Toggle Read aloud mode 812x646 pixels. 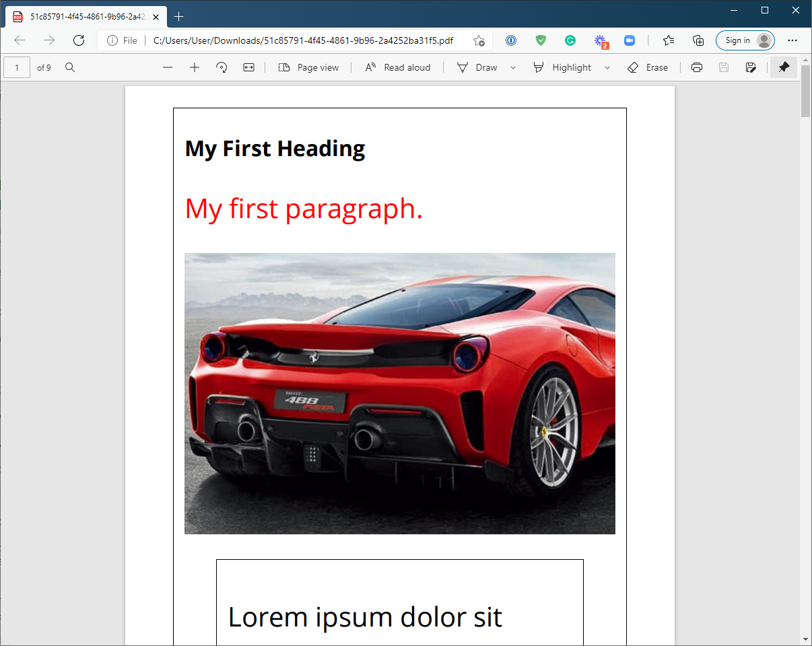click(x=397, y=67)
